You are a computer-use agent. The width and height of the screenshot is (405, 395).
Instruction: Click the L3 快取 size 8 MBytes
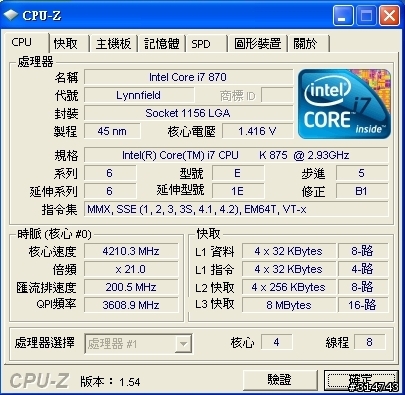[x=289, y=305]
